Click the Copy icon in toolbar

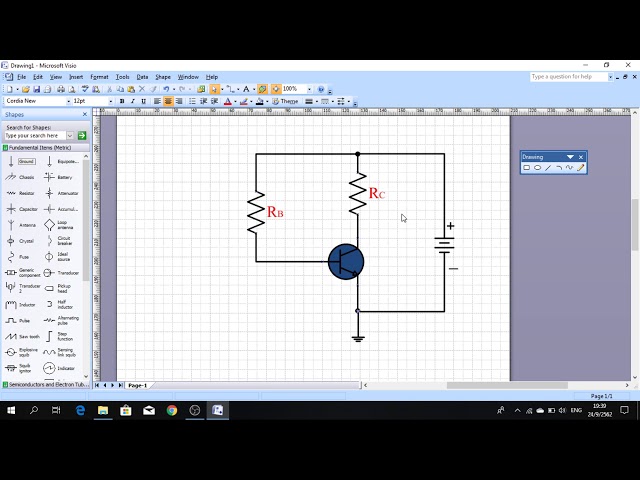tap(120, 89)
